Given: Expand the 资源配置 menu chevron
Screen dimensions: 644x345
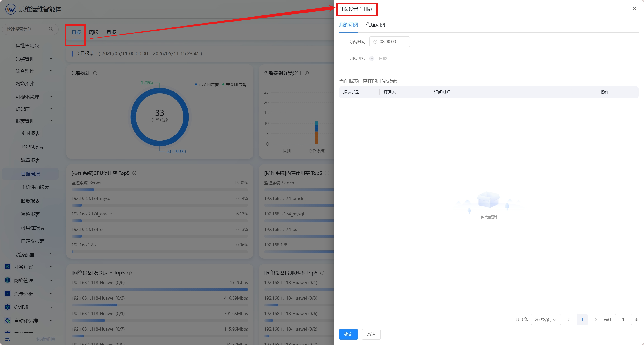Looking at the screenshot, I should [x=51, y=254].
